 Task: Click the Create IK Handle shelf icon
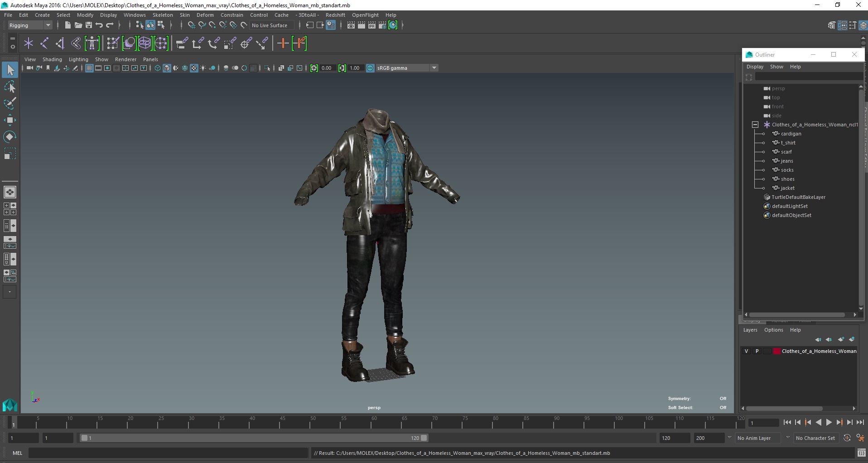[60, 43]
